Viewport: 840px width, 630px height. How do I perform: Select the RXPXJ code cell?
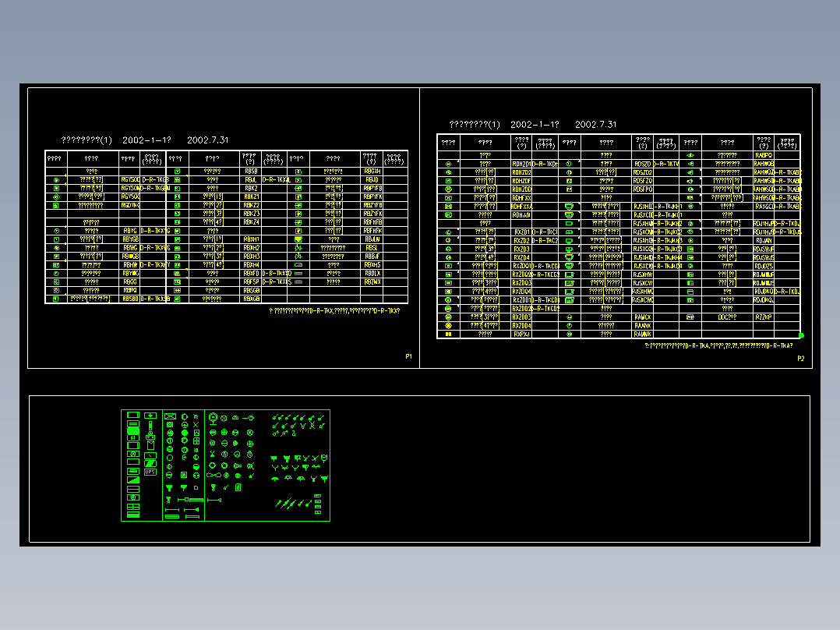click(x=521, y=334)
